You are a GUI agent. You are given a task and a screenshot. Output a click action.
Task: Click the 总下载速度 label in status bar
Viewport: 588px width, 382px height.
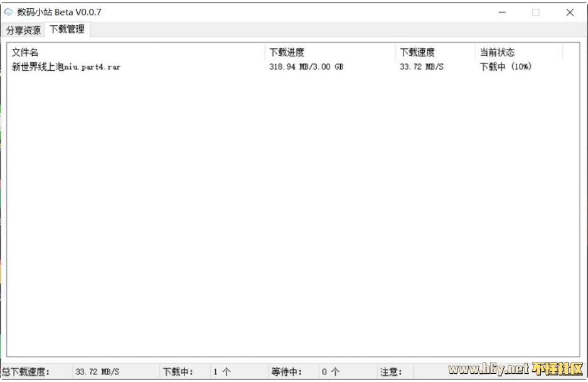point(26,372)
